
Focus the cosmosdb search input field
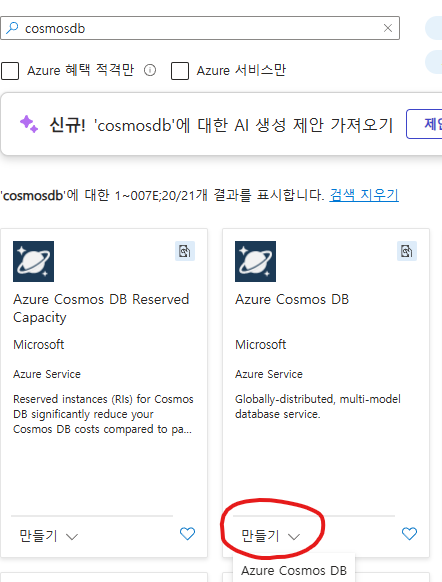pyautogui.click(x=200, y=28)
